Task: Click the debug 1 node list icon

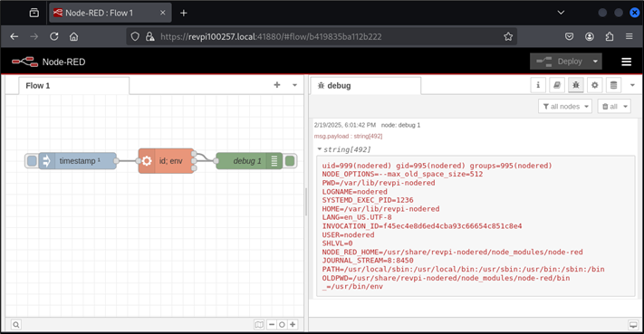Action: click(274, 161)
